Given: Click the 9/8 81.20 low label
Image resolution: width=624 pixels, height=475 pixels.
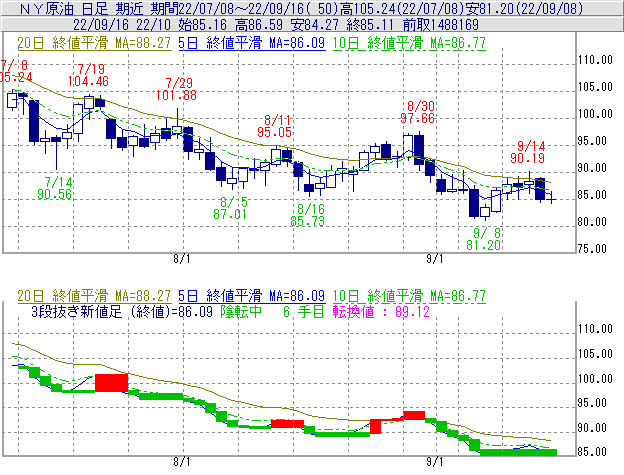Looking at the screenshot, I should (484, 239).
